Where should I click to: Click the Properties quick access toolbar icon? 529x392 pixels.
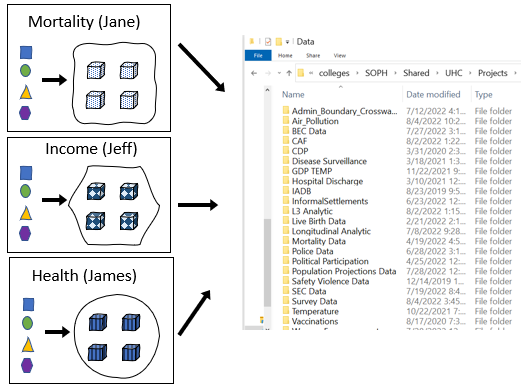[268, 42]
